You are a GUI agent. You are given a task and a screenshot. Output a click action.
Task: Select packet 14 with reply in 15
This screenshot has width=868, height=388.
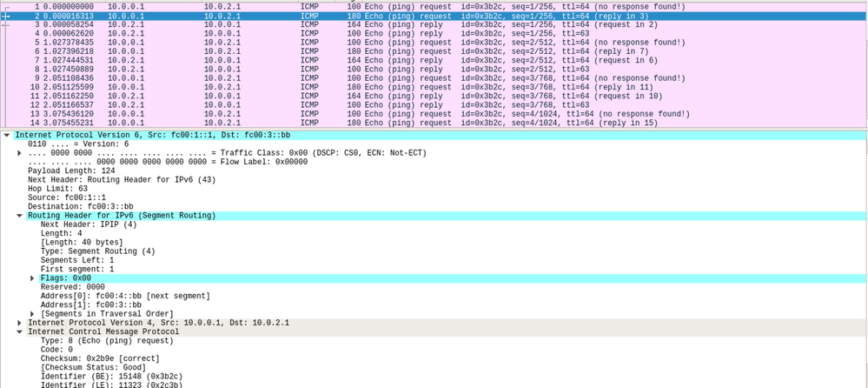click(x=434, y=123)
